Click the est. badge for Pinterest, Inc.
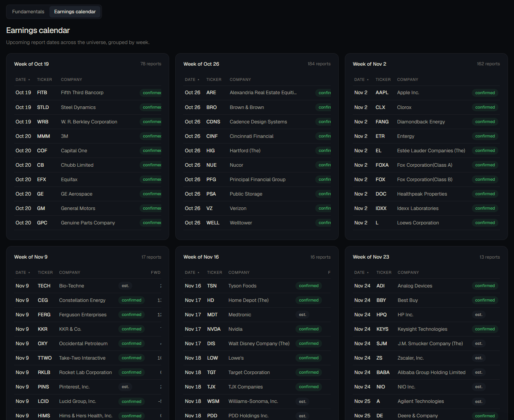The image size is (514, 420). tap(125, 387)
